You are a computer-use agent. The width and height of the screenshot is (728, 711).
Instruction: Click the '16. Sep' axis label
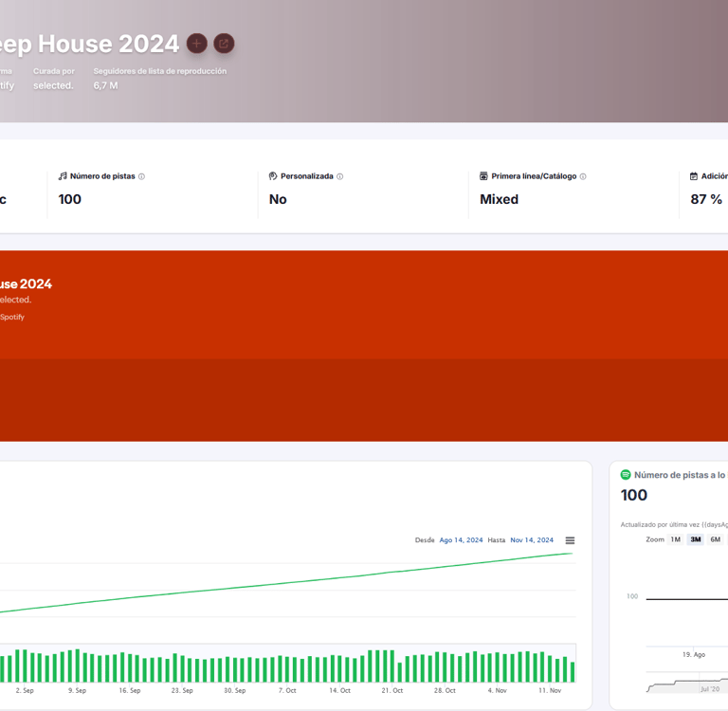tap(130, 690)
